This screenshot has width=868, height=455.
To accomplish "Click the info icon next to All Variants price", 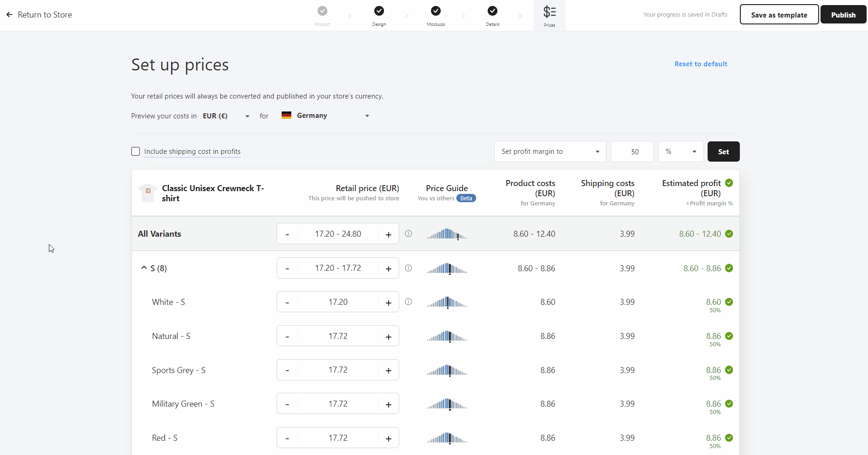I will tap(408, 233).
